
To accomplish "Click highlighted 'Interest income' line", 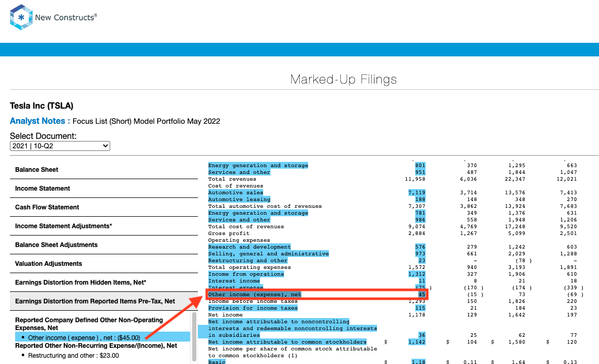I will coord(234,281).
